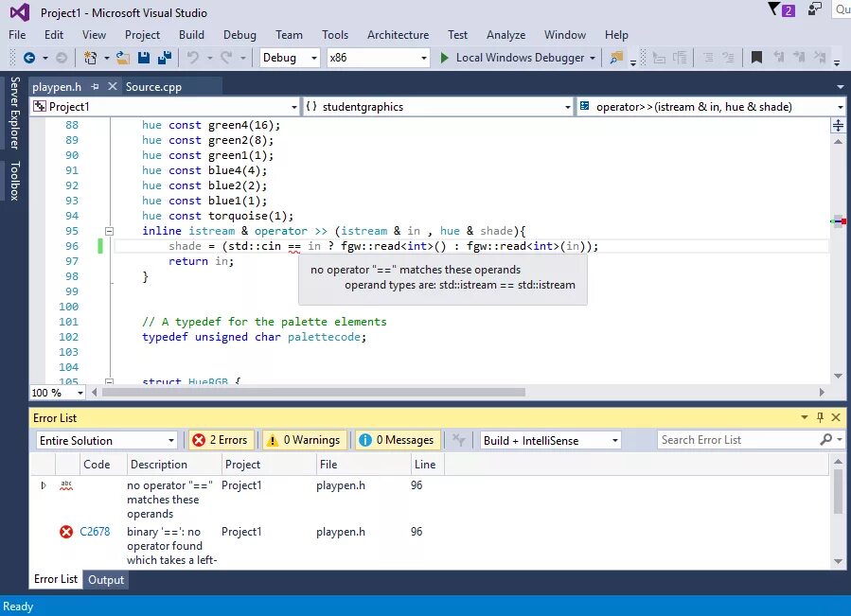Viewport: 851px width, 616px height.
Task: Open the Debug configuration dropdown
Action: tap(290, 58)
